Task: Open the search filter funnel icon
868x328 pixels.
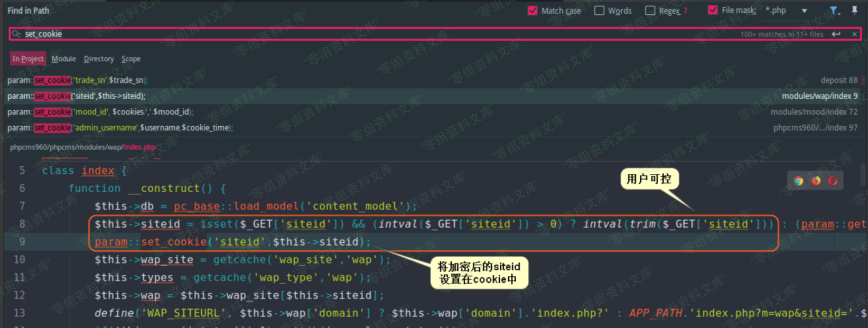Action: click(834, 11)
